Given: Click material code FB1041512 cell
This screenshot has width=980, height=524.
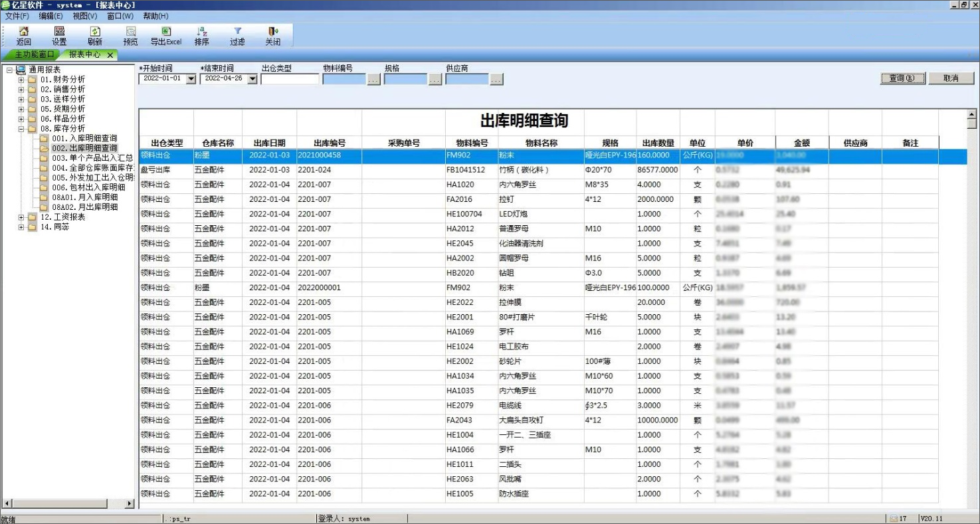Looking at the screenshot, I should [x=472, y=170].
